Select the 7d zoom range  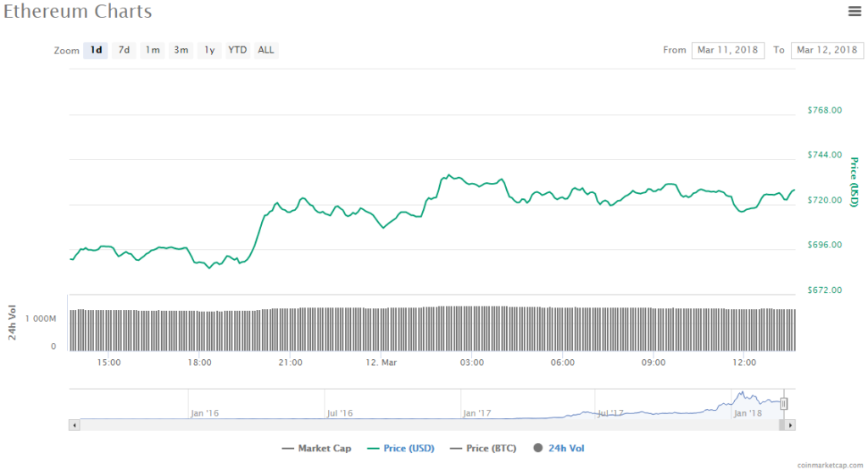tap(124, 50)
